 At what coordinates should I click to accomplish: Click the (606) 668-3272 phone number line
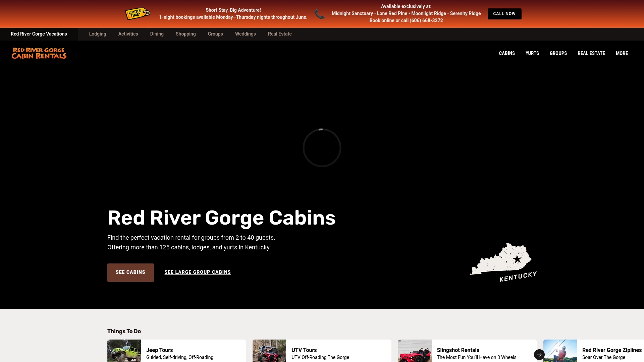point(406,20)
